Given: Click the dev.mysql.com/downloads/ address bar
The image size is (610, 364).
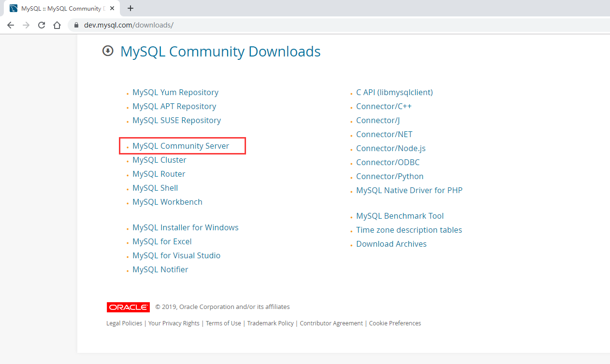Looking at the screenshot, I should (x=338, y=25).
